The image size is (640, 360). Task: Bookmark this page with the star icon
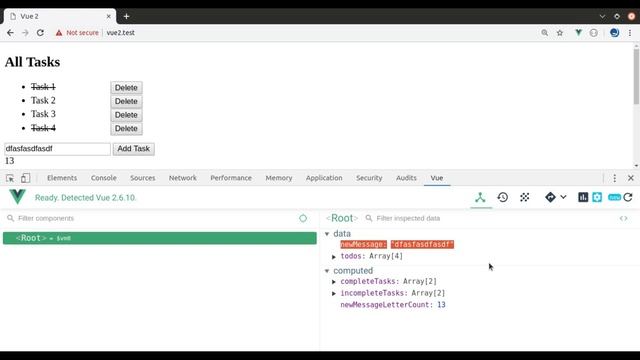click(x=560, y=33)
